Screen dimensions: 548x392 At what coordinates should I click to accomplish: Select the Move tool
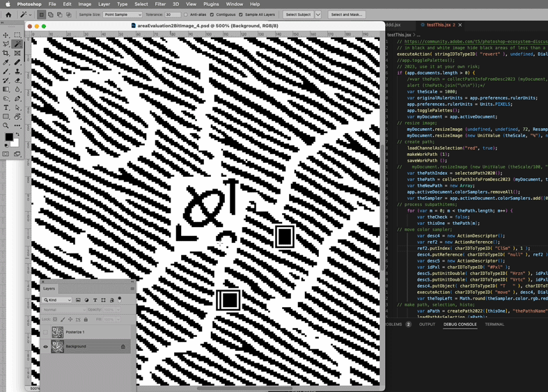(x=6, y=35)
